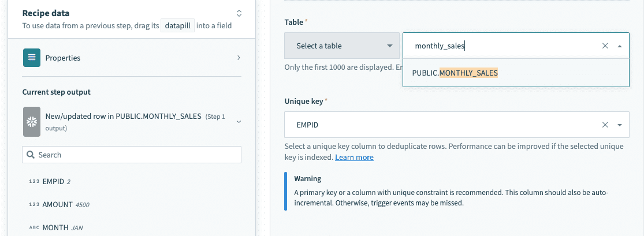
Task: Open the Learn more link
Action: (x=354, y=158)
